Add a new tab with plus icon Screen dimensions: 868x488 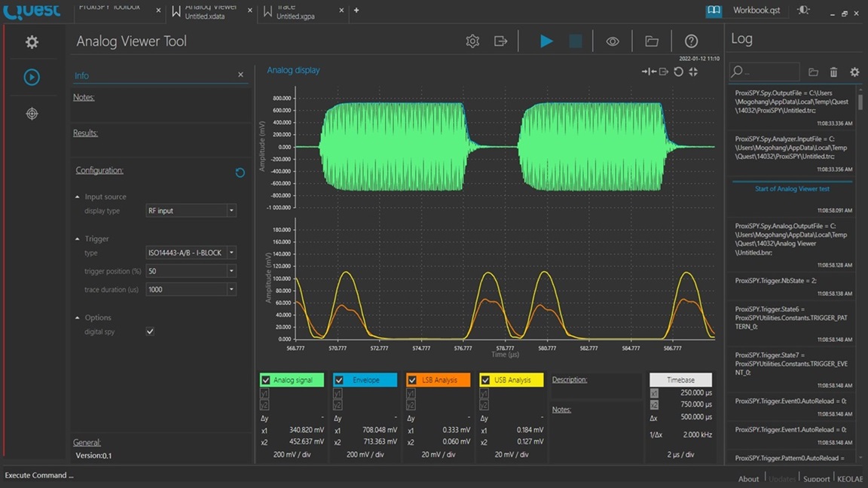[356, 10]
